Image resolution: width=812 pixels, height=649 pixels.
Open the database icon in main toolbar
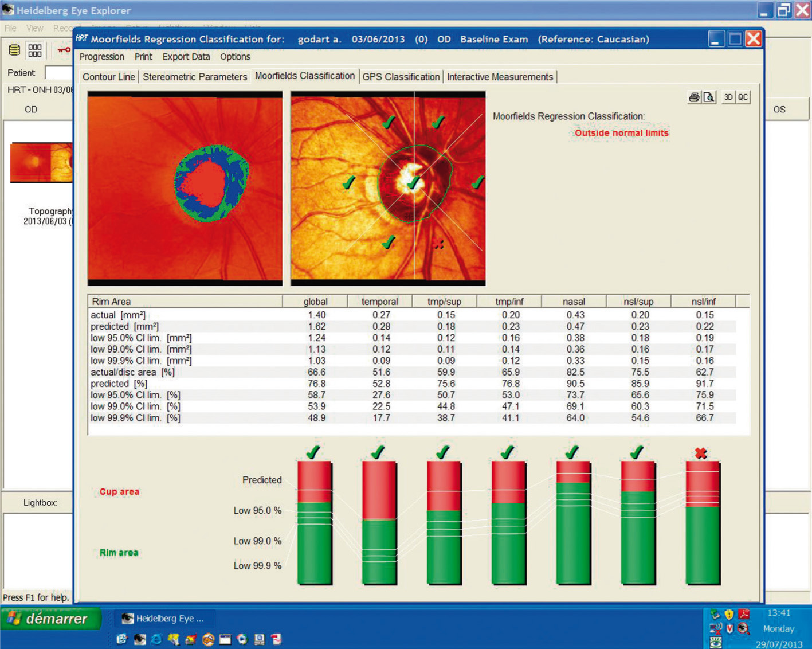tap(14, 50)
